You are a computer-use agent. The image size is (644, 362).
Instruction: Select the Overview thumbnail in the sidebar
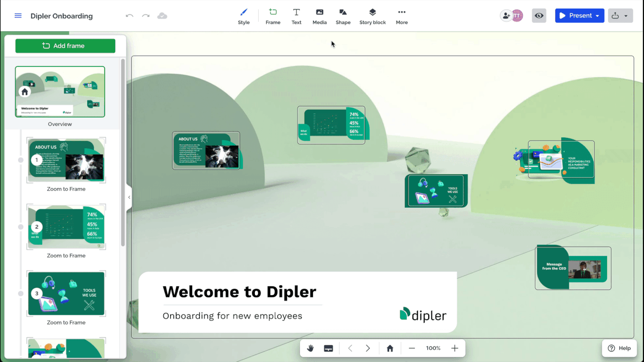pyautogui.click(x=60, y=91)
